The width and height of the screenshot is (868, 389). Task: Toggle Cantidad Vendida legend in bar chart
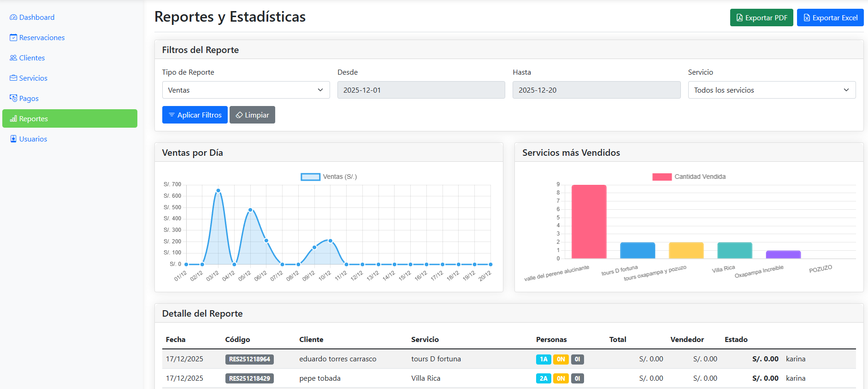689,177
